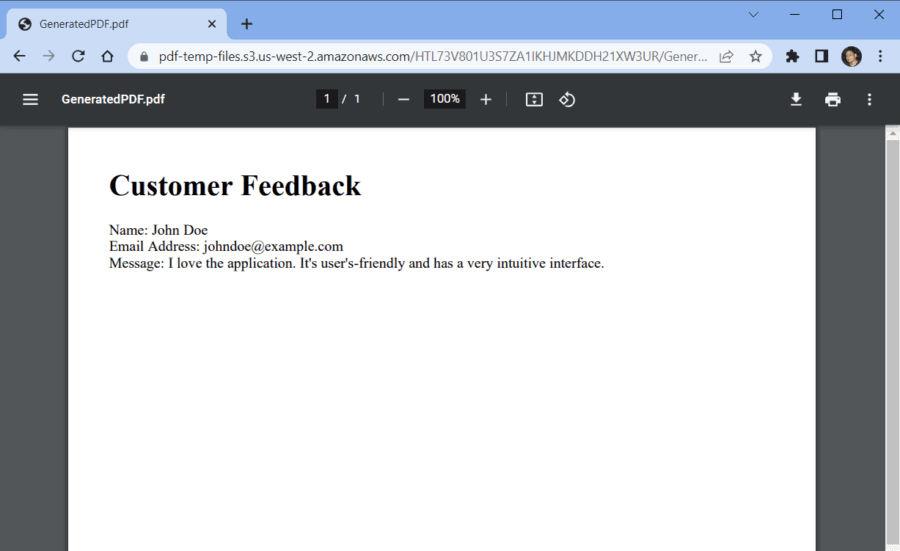Print the PDF document

point(832,99)
